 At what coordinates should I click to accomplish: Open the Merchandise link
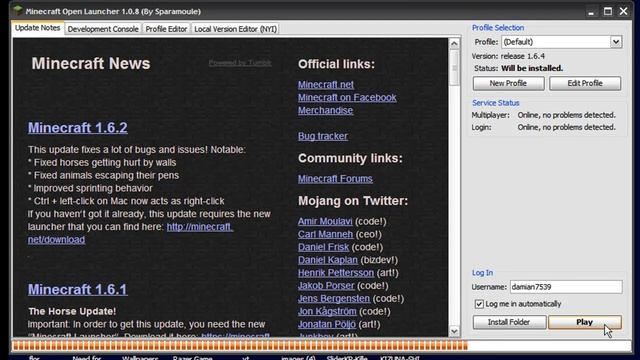pyautogui.click(x=325, y=111)
